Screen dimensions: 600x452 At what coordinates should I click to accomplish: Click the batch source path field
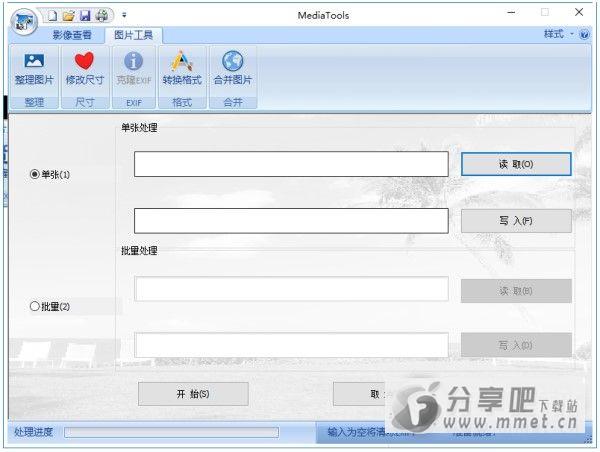(291, 289)
